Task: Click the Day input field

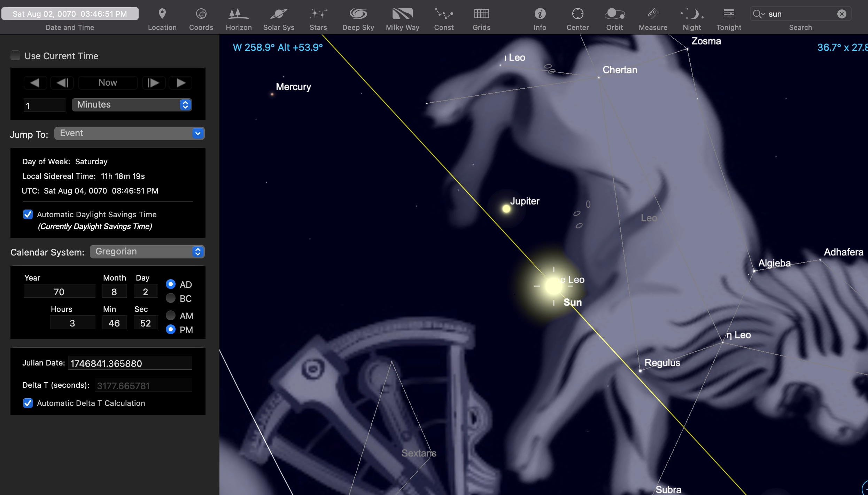Action: (146, 292)
